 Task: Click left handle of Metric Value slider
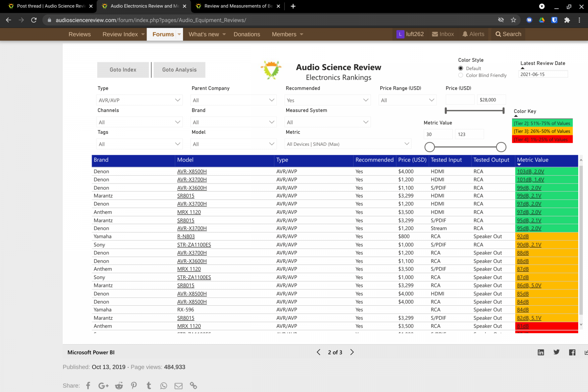click(430, 147)
